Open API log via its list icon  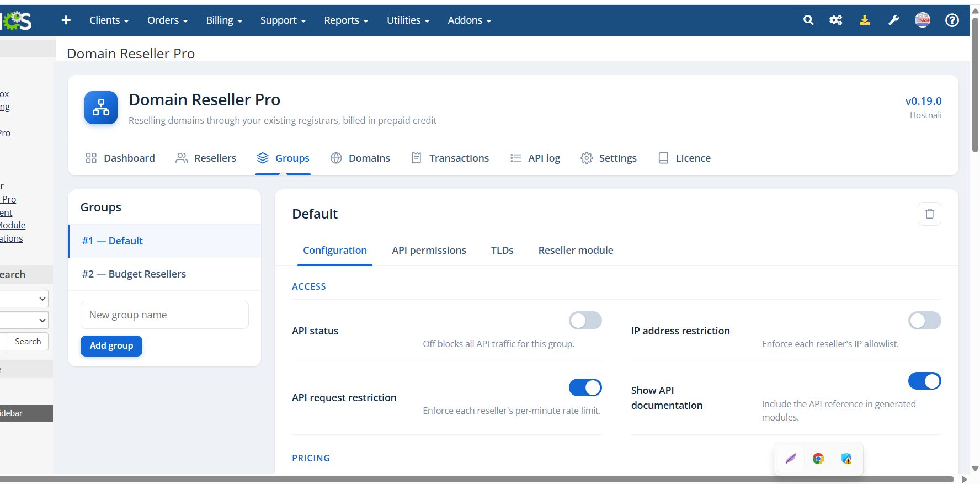point(516,158)
